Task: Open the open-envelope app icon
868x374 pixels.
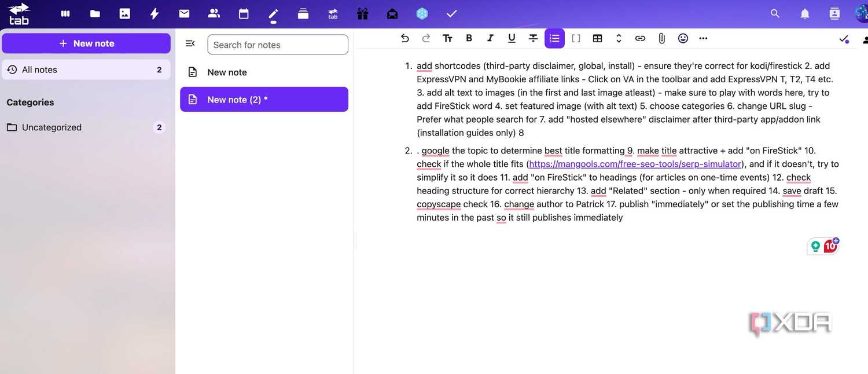Action: click(392, 13)
